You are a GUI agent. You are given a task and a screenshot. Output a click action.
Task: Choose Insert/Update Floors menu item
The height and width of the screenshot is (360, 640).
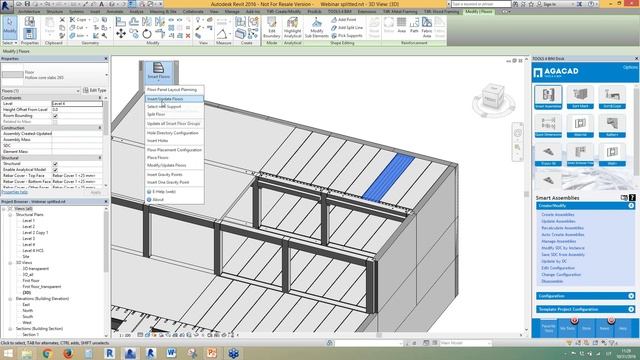174,99
